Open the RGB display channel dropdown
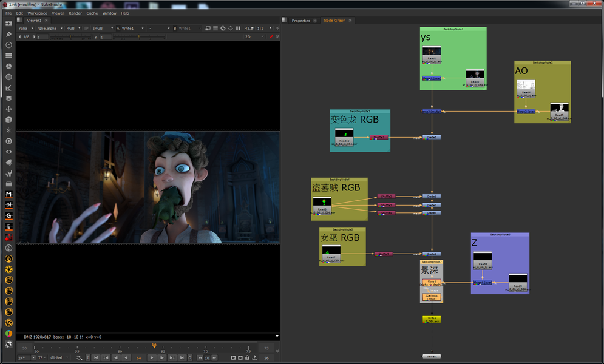 tap(73, 28)
